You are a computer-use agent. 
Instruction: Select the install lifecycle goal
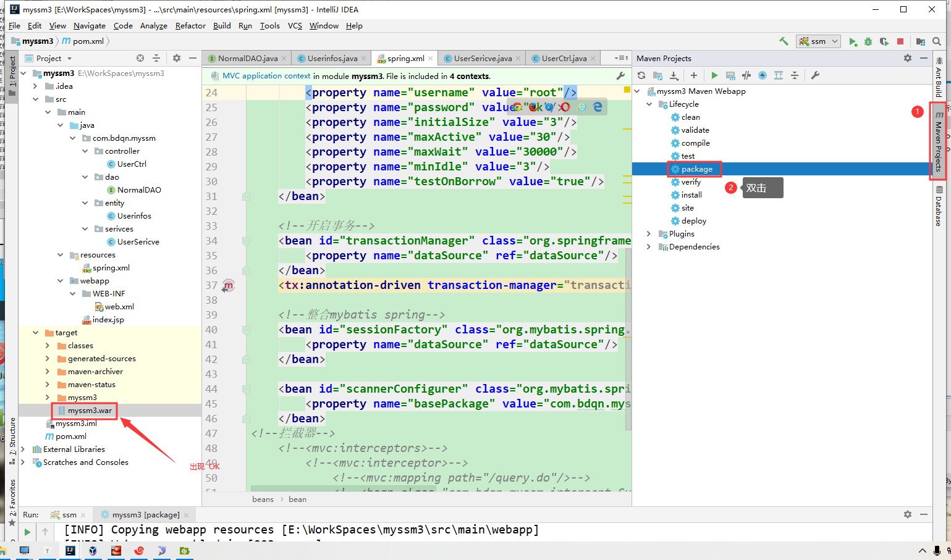tap(691, 195)
